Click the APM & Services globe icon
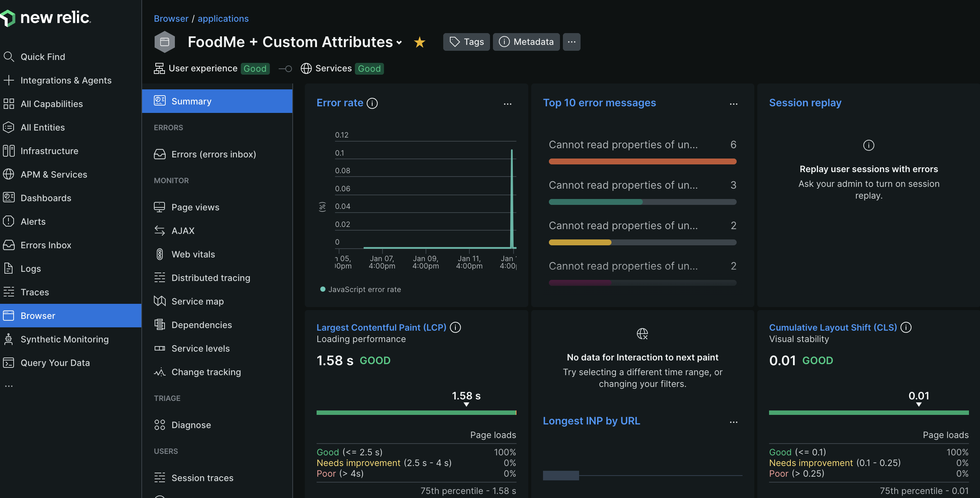 pyautogui.click(x=9, y=174)
